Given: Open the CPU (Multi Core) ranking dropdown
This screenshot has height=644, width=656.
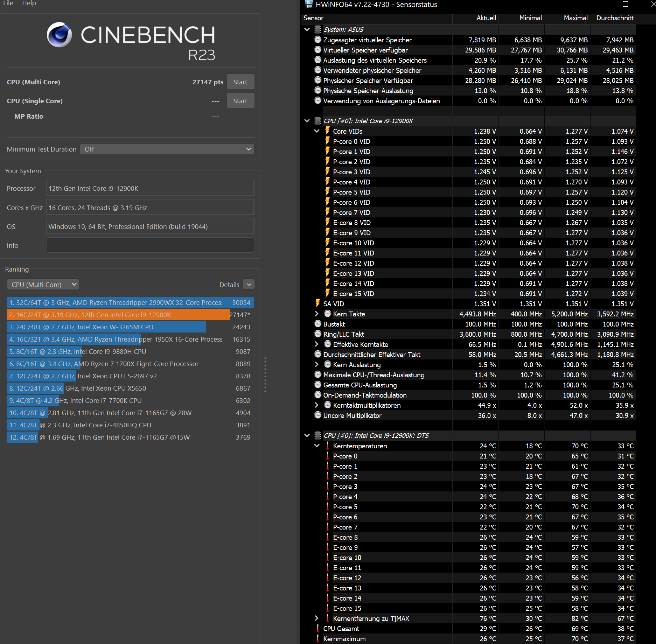Looking at the screenshot, I should (43, 285).
